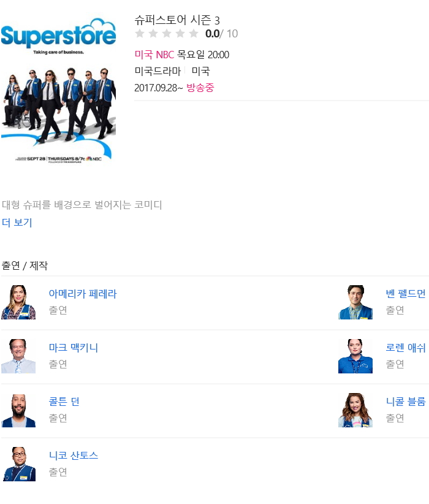Open 로렌 애쉬 profile link
The image size is (429, 504).
point(406,348)
